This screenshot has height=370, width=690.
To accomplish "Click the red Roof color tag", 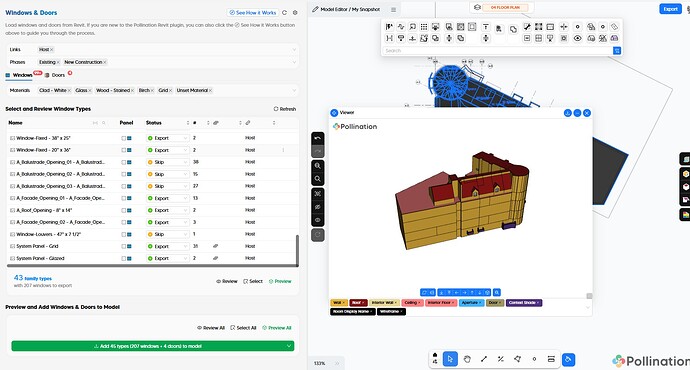I will [x=358, y=303].
